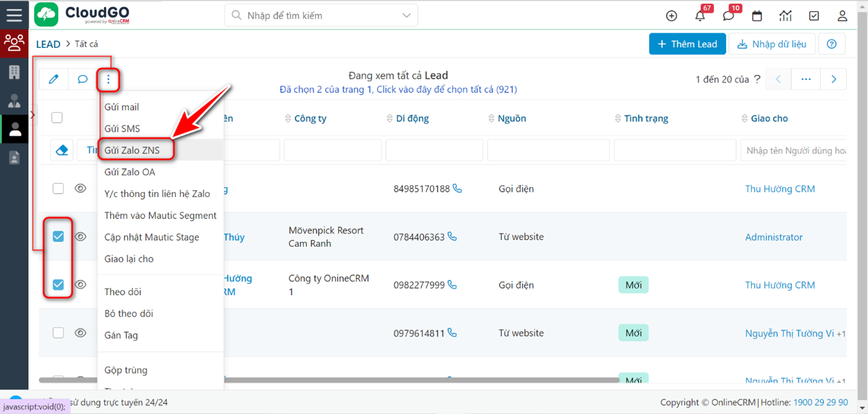
Task: Call phone number 0784406363 icon
Action: [x=452, y=237]
